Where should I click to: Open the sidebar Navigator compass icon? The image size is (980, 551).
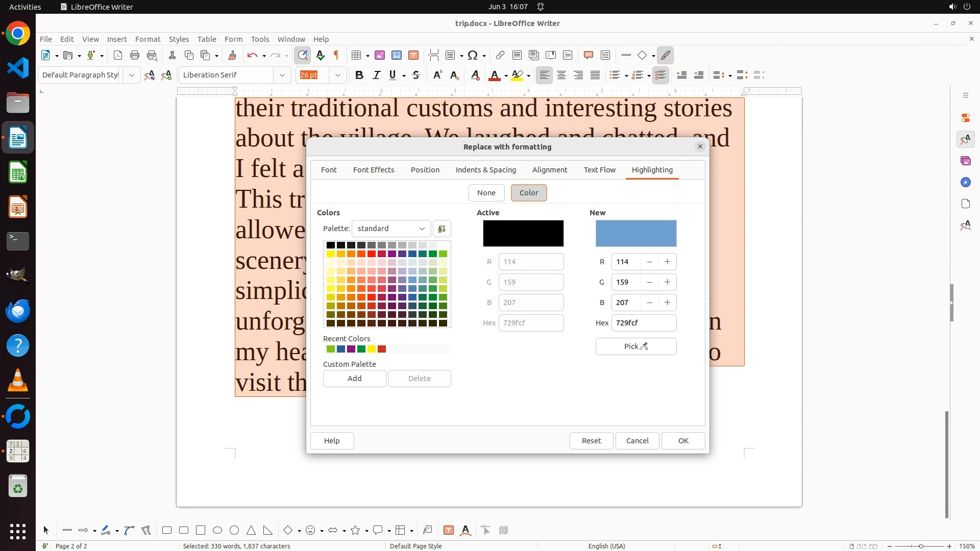coord(965,182)
